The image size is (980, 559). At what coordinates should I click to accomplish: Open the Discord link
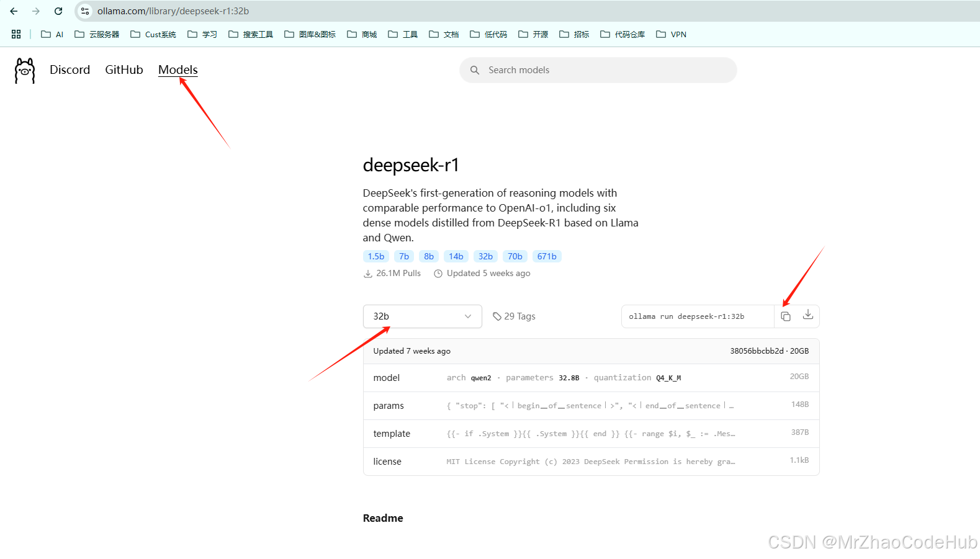tap(70, 69)
